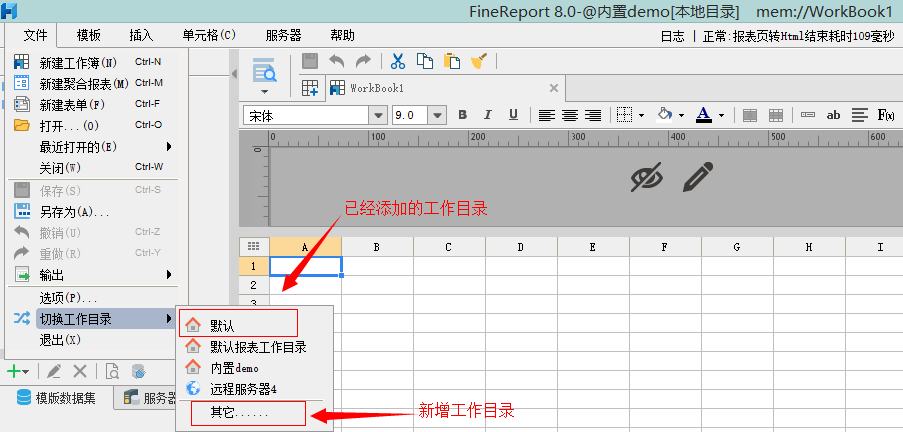903x432 pixels.
Task: Choose 新建表单 menu entry
Action: [x=92, y=105]
